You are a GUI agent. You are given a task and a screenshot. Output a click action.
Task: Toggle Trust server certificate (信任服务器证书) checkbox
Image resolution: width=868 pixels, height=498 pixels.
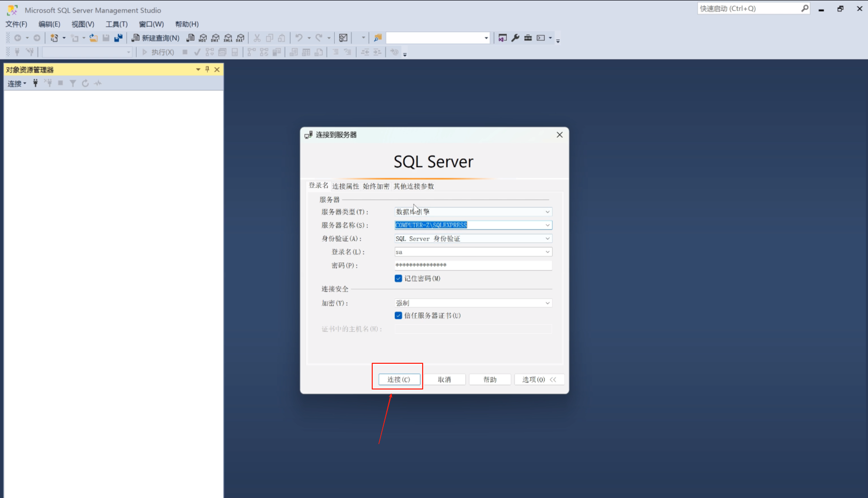click(x=398, y=315)
